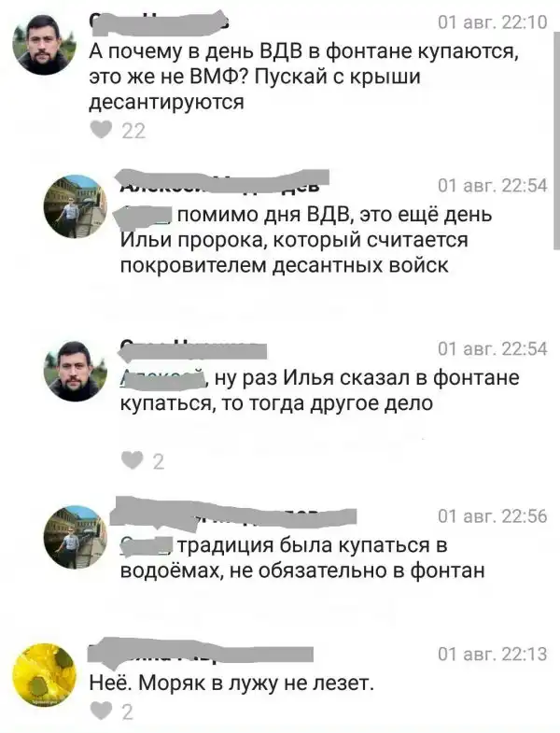The width and height of the screenshot is (560, 733).
Task: Like the reply about Илья and the fountain
Action: tap(132, 460)
